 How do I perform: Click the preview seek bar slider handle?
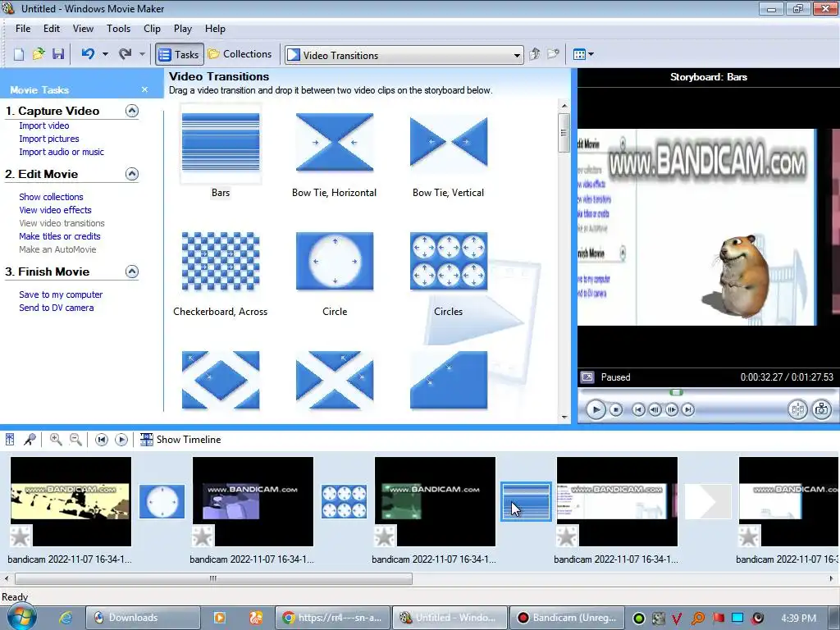point(677,393)
